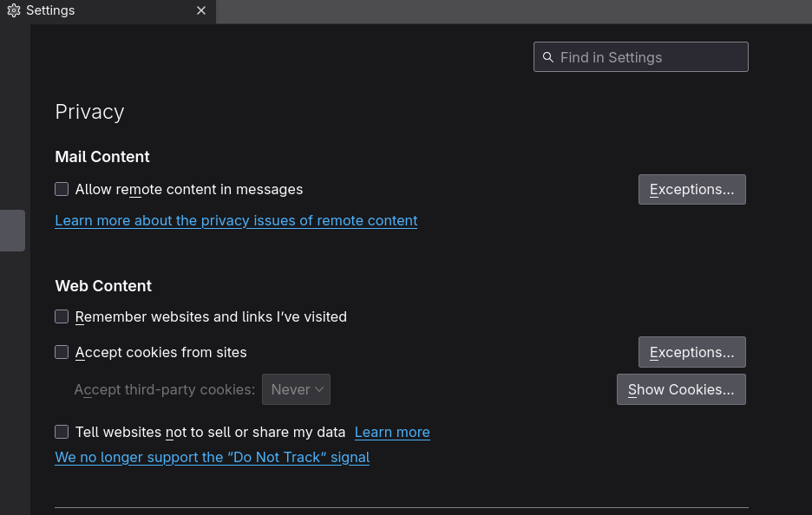This screenshot has width=812, height=515.
Task: Open Exceptions for remote mail content
Action: tap(692, 189)
